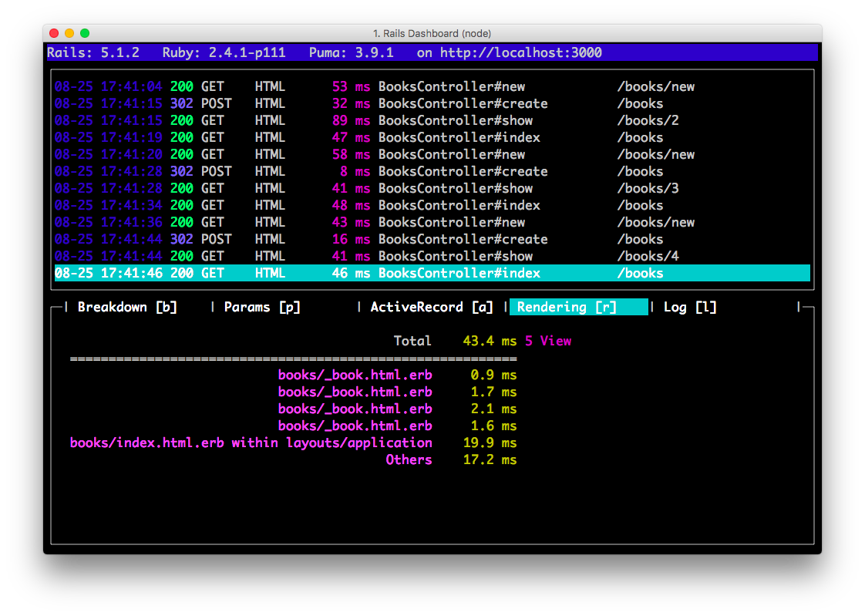Click the books/_book.html.erb 2.1 ms entry

(x=397, y=409)
